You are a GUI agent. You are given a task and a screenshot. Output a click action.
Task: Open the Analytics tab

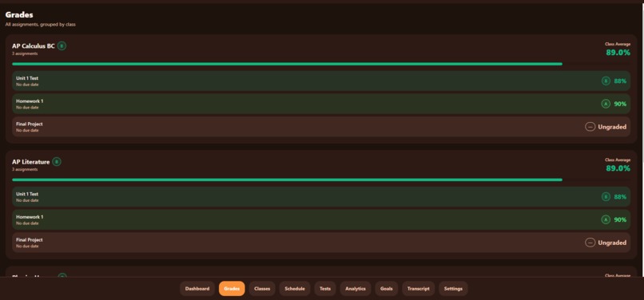click(356, 289)
